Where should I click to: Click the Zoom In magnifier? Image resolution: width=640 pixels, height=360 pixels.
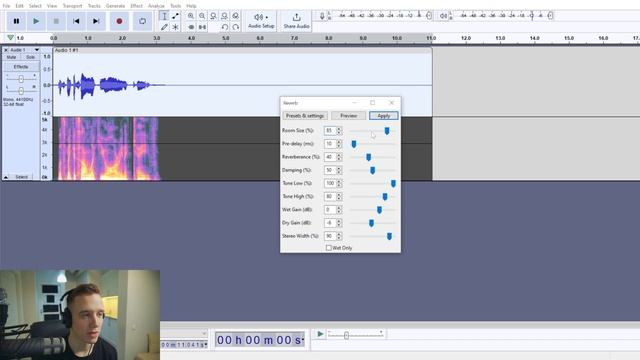click(191, 16)
